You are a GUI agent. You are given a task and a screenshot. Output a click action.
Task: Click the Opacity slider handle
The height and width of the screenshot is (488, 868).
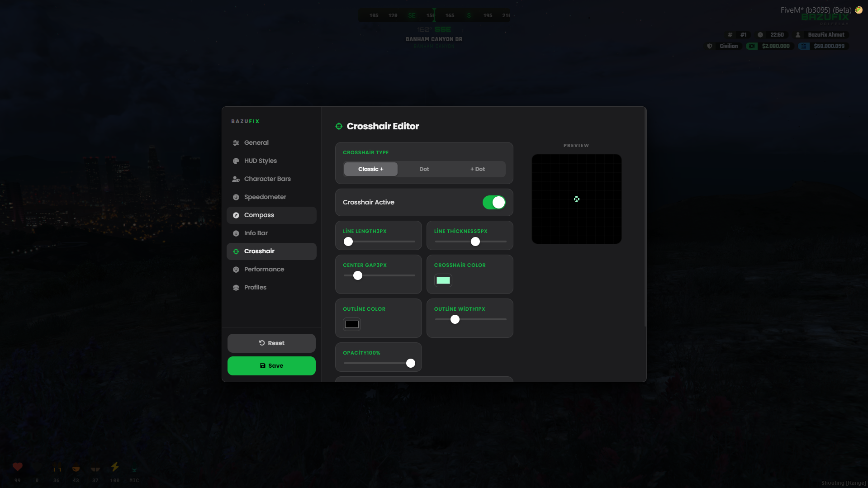tap(411, 363)
